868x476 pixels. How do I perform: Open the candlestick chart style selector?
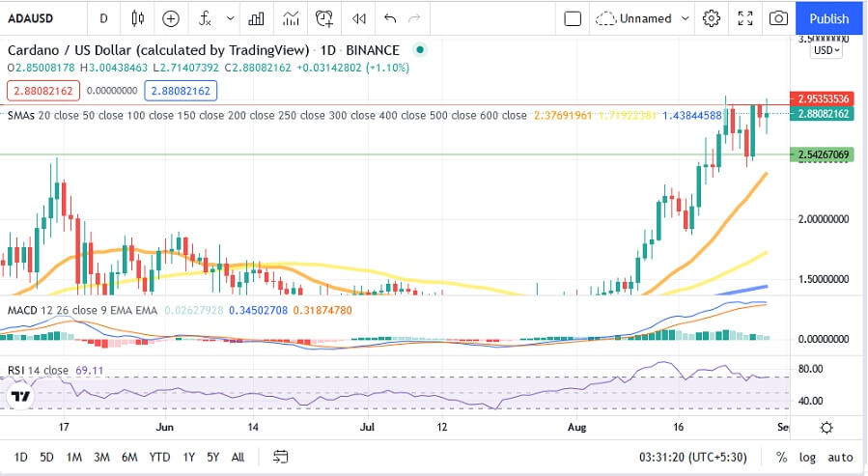(138, 18)
